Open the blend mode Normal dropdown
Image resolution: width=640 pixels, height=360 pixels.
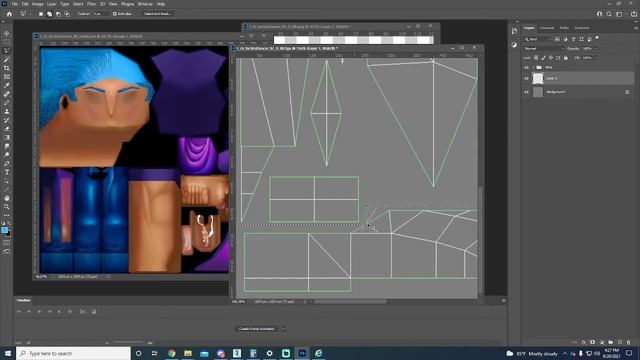click(x=543, y=49)
